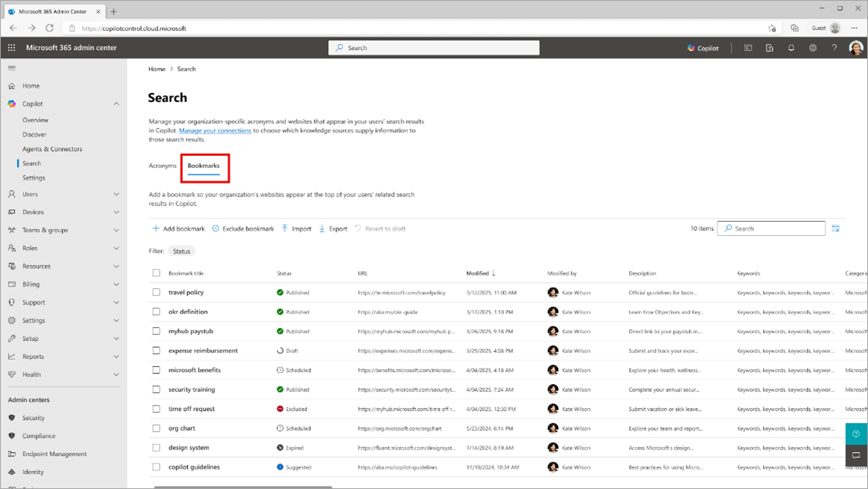868x489 pixels.
Task: Tick the select-all checkbox in the header row
Action: (x=156, y=273)
